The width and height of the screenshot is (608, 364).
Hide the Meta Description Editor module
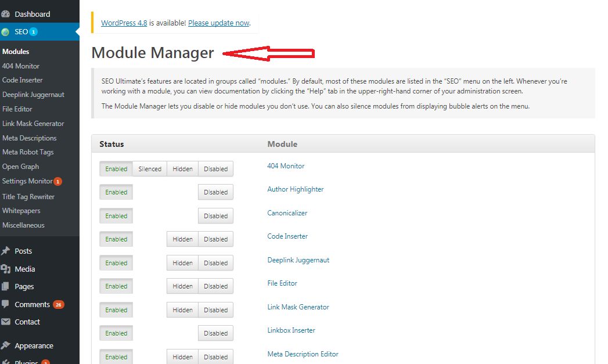pyautogui.click(x=183, y=357)
